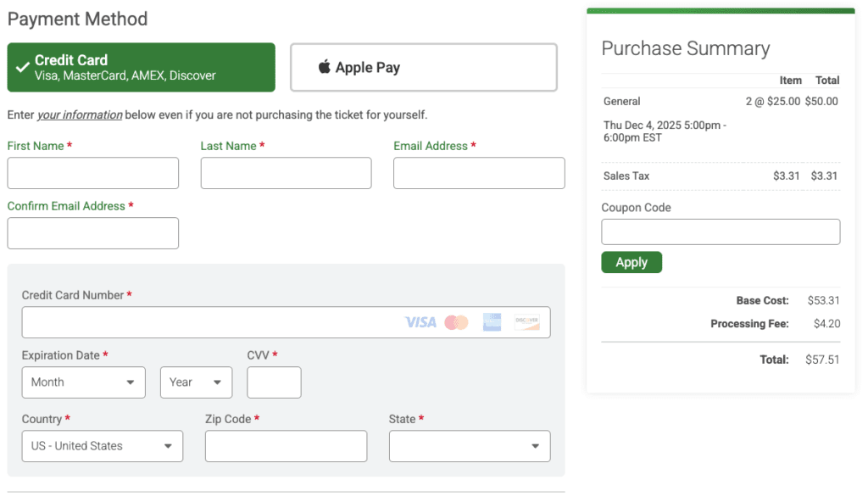868x502 pixels.
Task: Choose Apple Pay payment option
Action: (424, 68)
